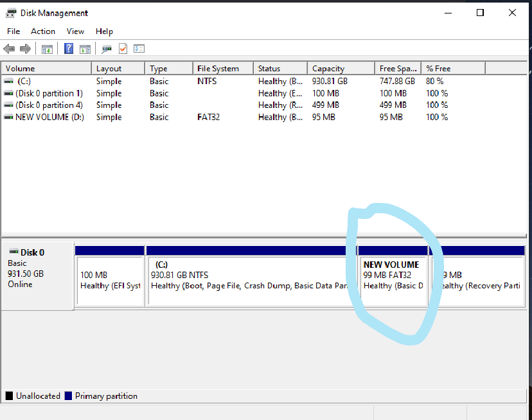Viewport: 532px width, 420px height.
Task: Maximize the Disk Management window
Action: click(x=480, y=13)
